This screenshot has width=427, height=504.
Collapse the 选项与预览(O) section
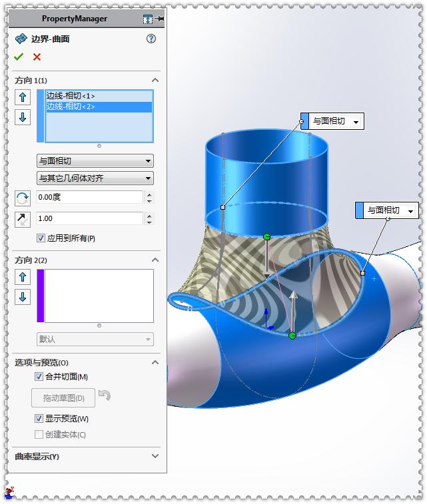[155, 362]
